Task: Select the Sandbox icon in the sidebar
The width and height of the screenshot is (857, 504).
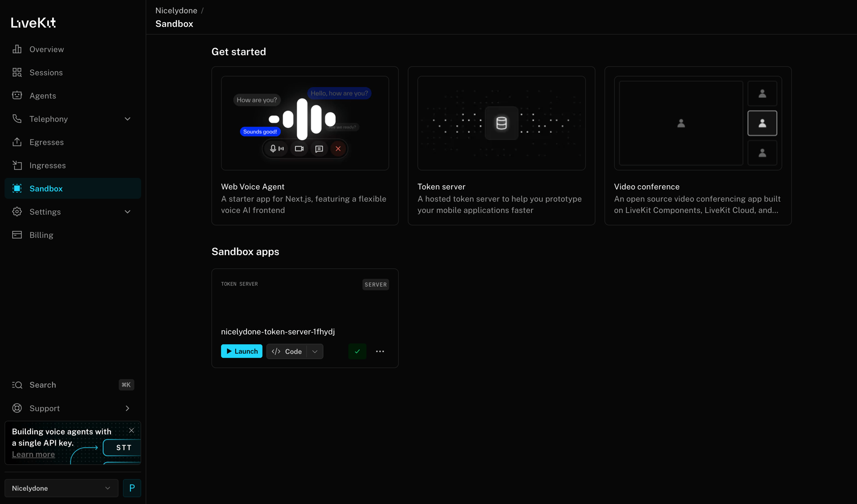Action: tap(17, 188)
